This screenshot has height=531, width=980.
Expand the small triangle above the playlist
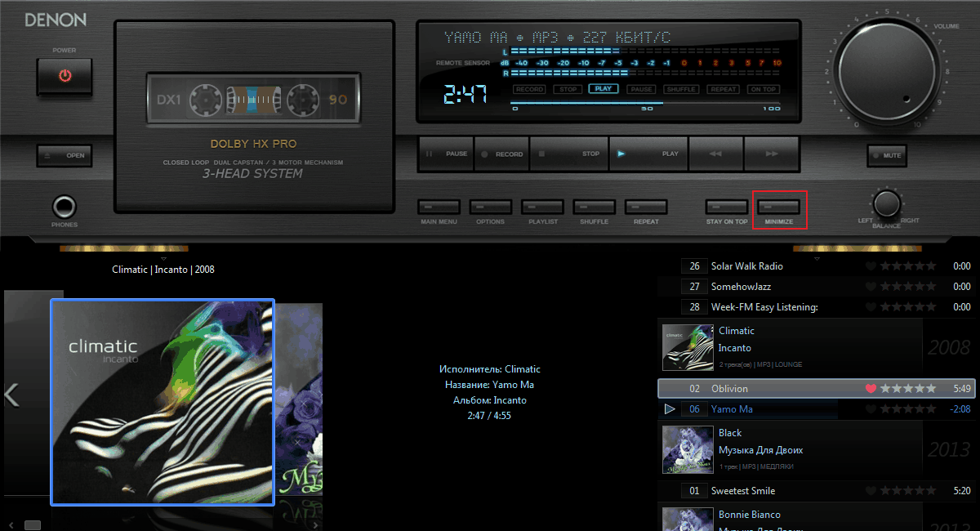(817, 258)
